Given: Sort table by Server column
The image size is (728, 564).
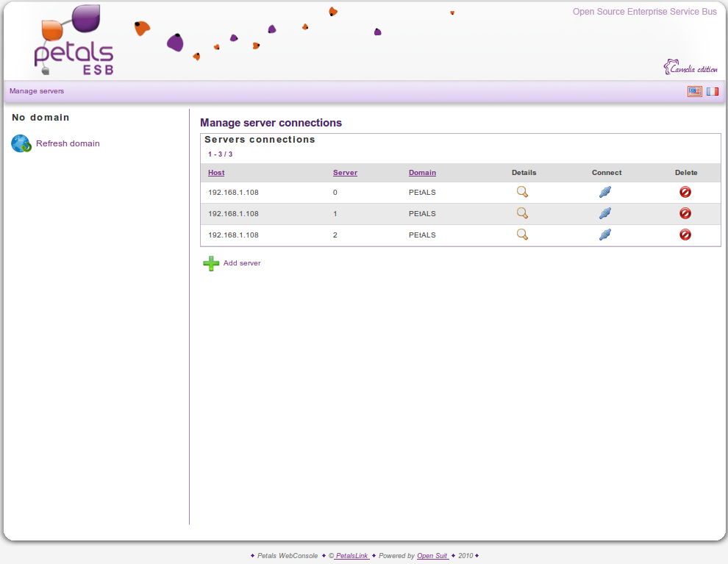Looking at the screenshot, I should 345,173.
